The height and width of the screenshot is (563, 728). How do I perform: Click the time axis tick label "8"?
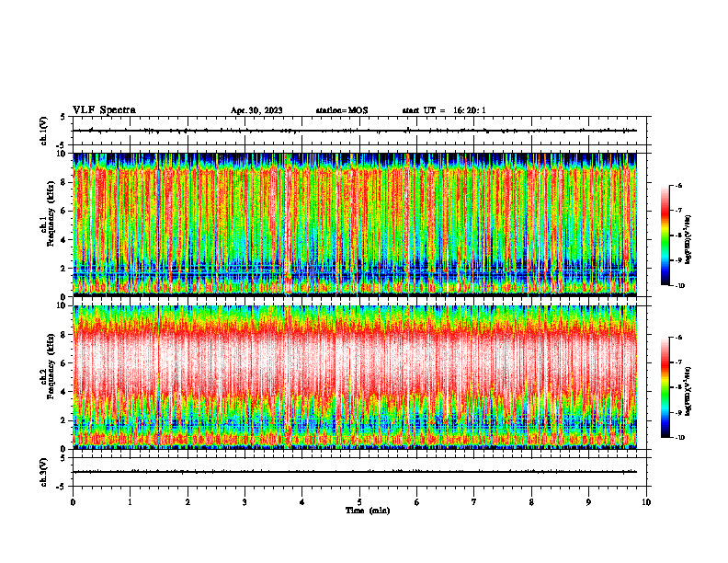pos(531,502)
